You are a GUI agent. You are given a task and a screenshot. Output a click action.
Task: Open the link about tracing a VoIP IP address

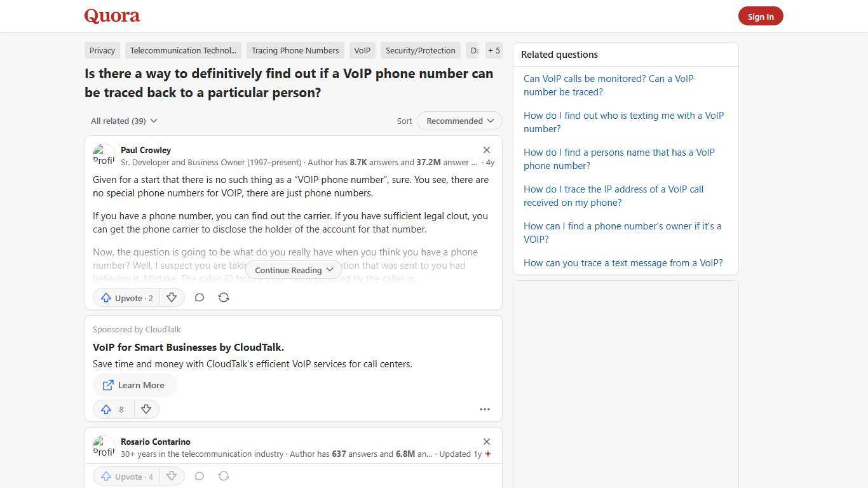[x=613, y=196]
